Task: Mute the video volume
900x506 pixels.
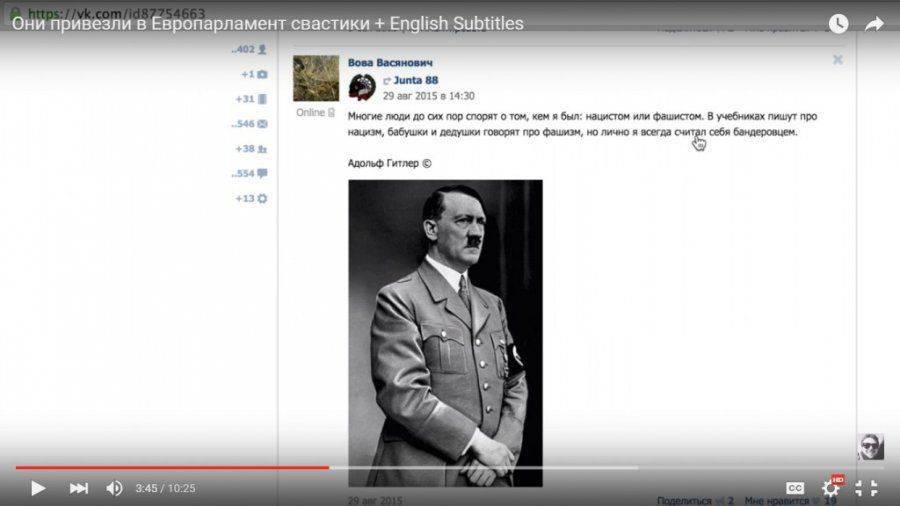Action: (x=114, y=488)
